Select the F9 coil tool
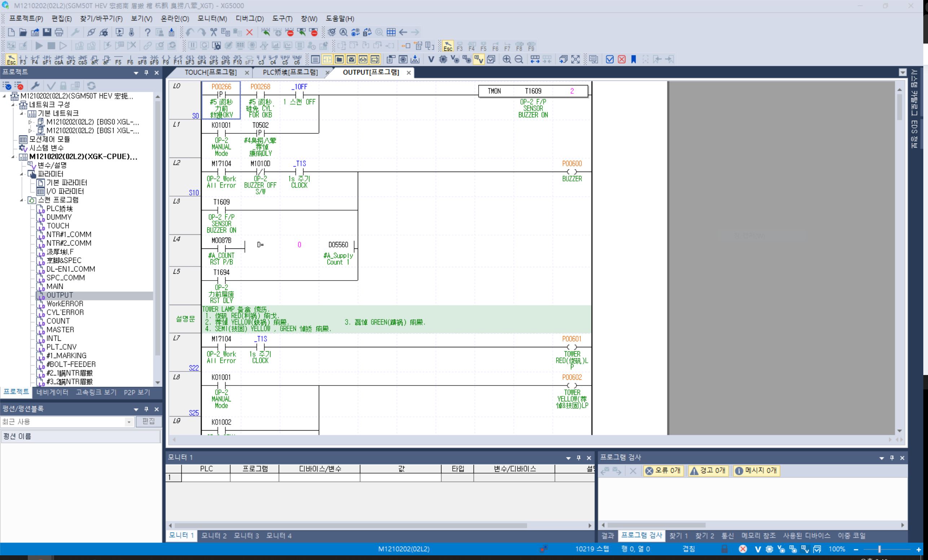Viewport: 928px width, 560px height. tap(166, 59)
